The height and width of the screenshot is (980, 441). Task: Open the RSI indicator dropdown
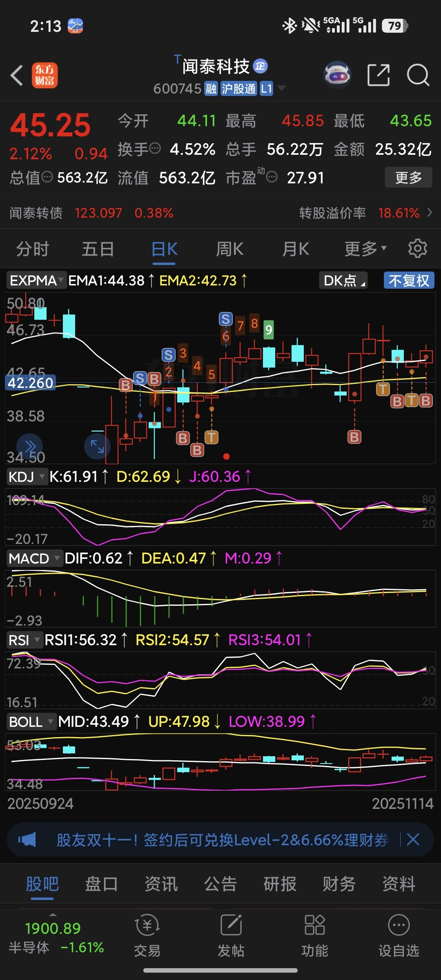24,640
